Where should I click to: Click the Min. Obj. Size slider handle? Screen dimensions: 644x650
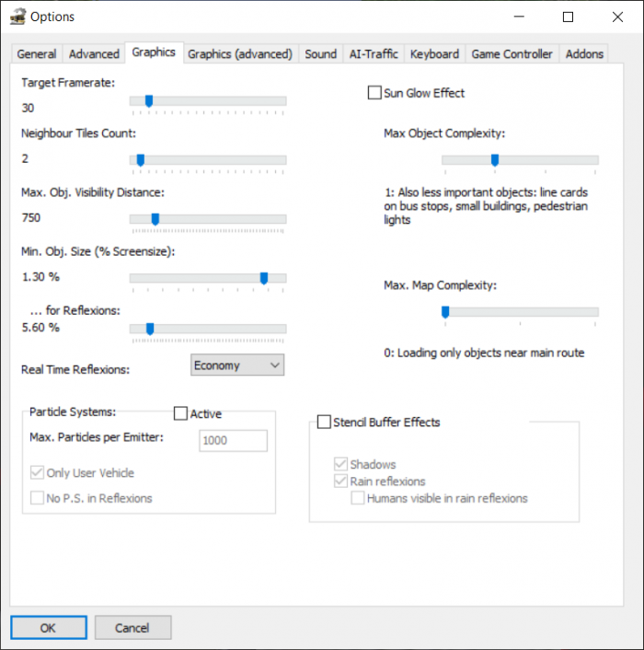pos(264,278)
